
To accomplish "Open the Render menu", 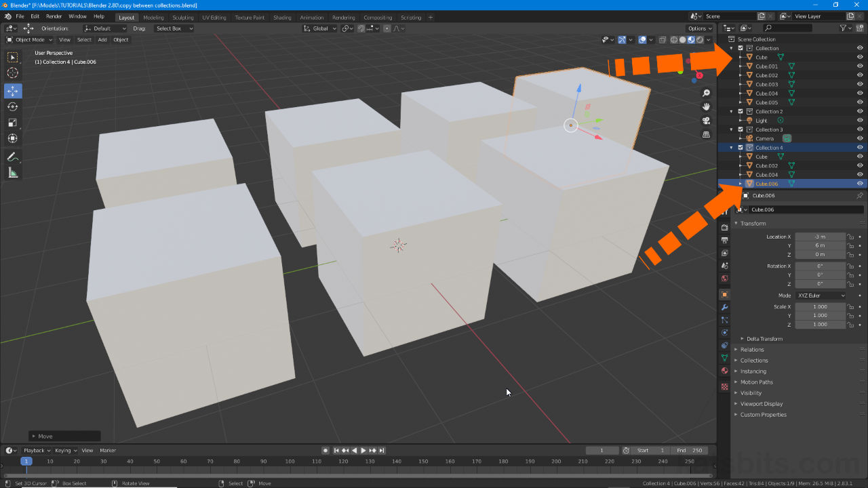I will point(54,16).
